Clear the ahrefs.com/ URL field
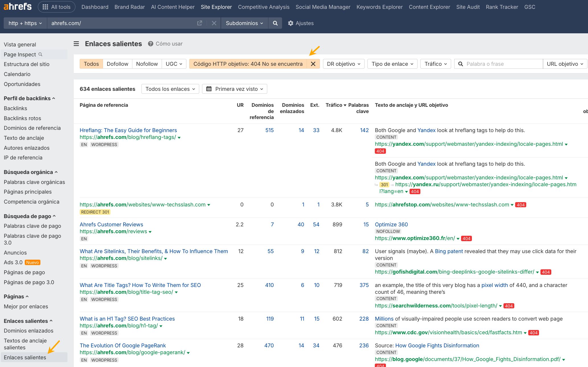Screen dimensions: 588x367 [x=214, y=23]
